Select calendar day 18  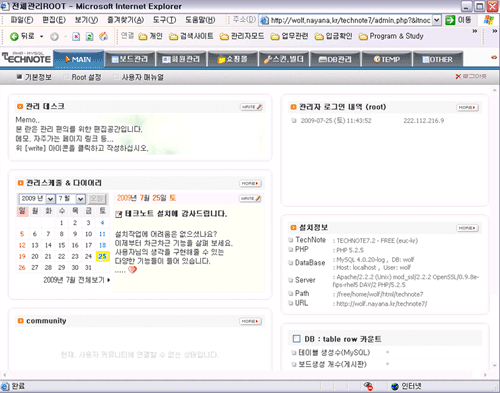[x=102, y=245]
